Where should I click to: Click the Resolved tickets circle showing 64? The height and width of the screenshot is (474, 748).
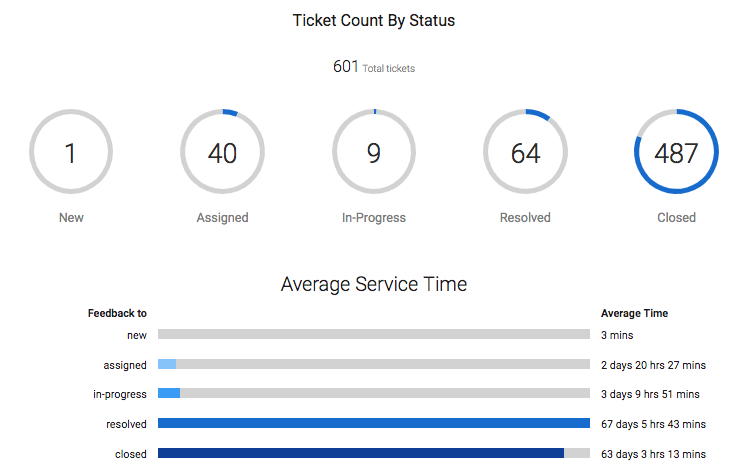pos(525,152)
